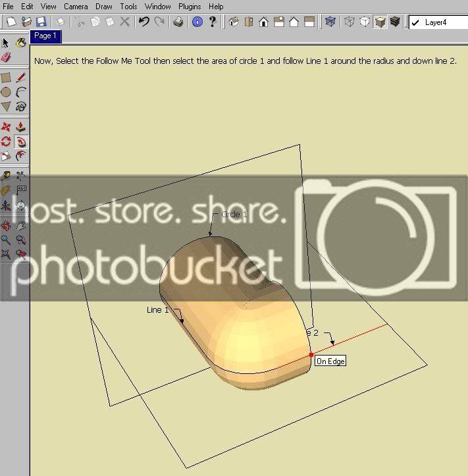Open the Layer4 layer dropdown
The height and width of the screenshot is (476, 468).
coord(438,22)
